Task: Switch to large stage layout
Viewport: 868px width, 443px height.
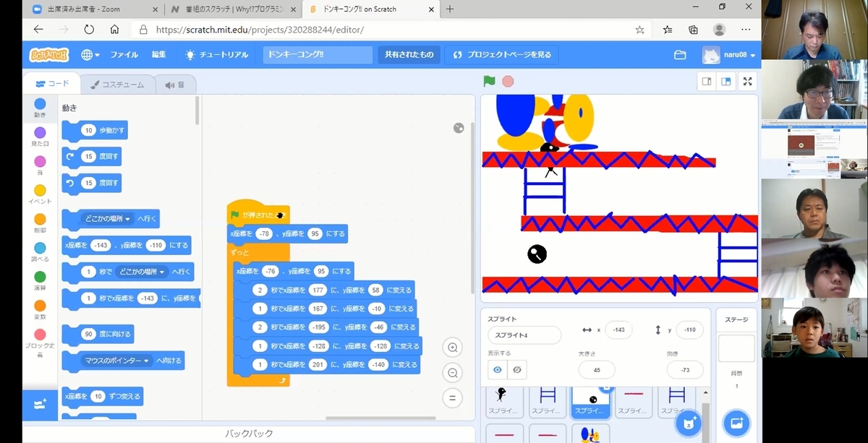Action: point(726,82)
